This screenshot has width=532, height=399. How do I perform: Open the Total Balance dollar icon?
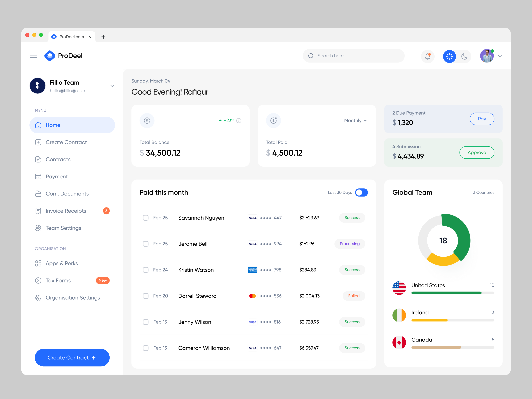[x=147, y=121]
